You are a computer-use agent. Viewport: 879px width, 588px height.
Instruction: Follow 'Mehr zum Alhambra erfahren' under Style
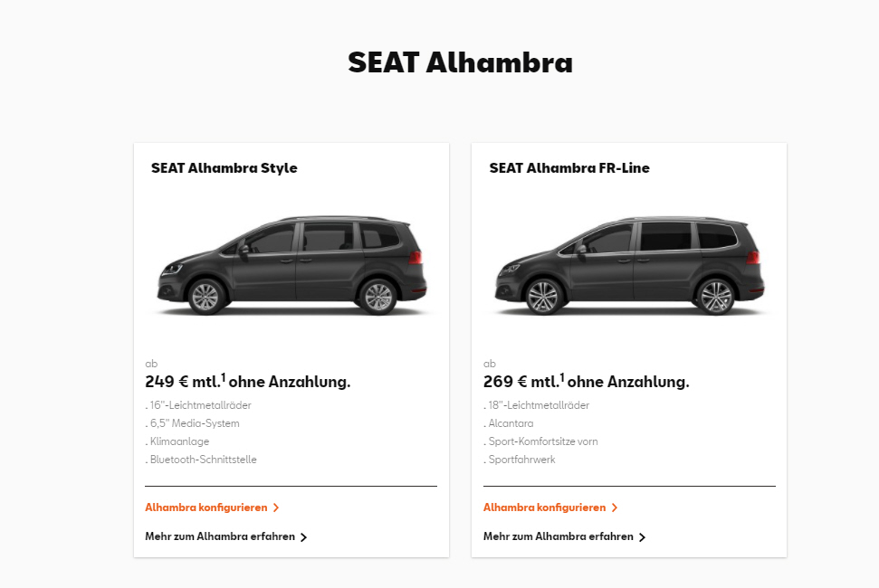tap(220, 536)
